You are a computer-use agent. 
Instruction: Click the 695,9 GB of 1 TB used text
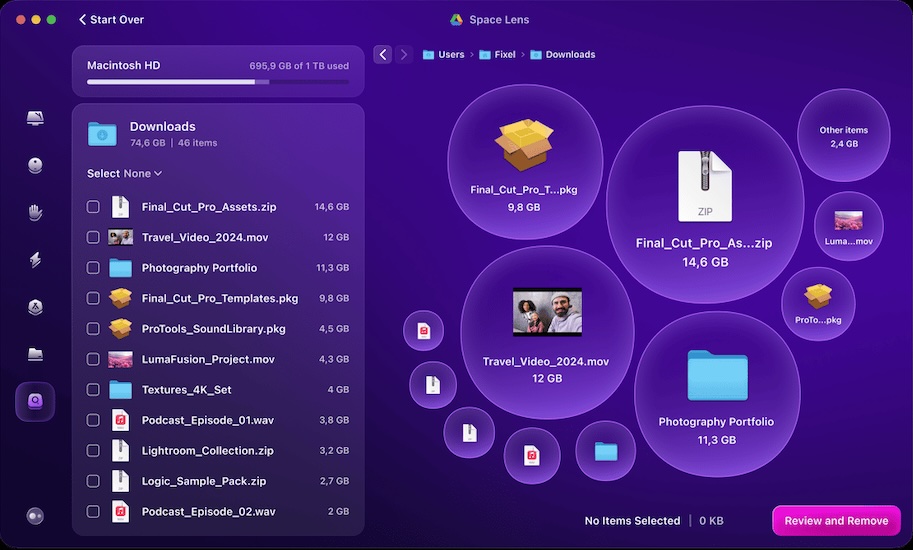tap(299, 66)
